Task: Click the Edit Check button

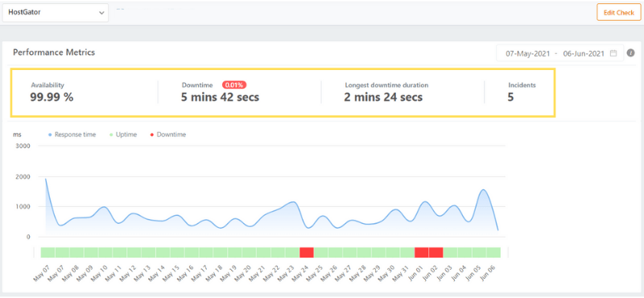Action: tap(618, 13)
